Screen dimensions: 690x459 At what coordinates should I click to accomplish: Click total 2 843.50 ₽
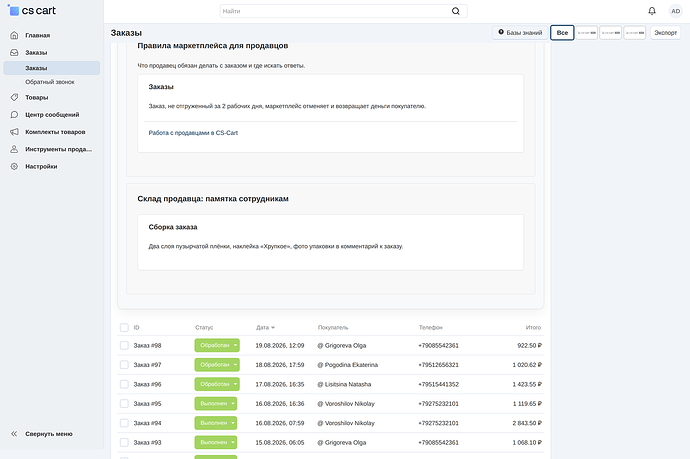[527, 423]
